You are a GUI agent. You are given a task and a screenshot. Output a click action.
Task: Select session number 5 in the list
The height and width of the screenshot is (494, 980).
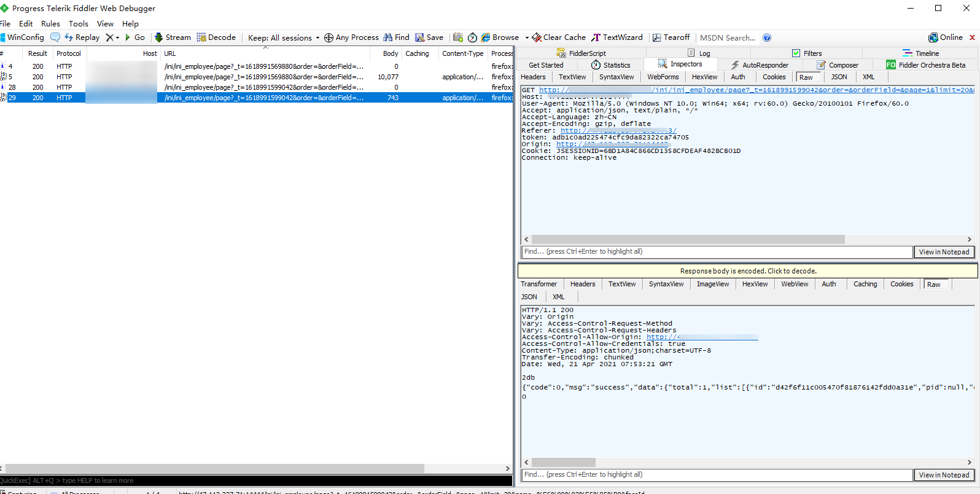[x=257, y=77]
